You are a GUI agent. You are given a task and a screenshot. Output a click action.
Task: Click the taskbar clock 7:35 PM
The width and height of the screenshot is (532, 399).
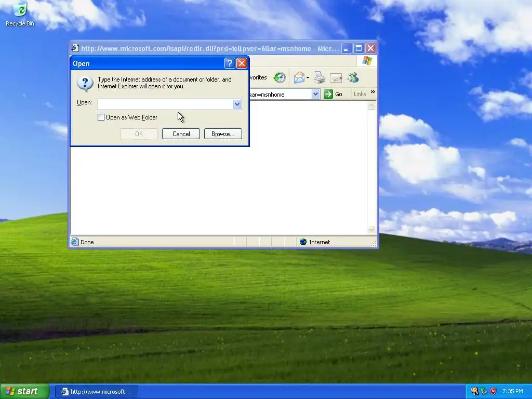click(x=513, y=392)
